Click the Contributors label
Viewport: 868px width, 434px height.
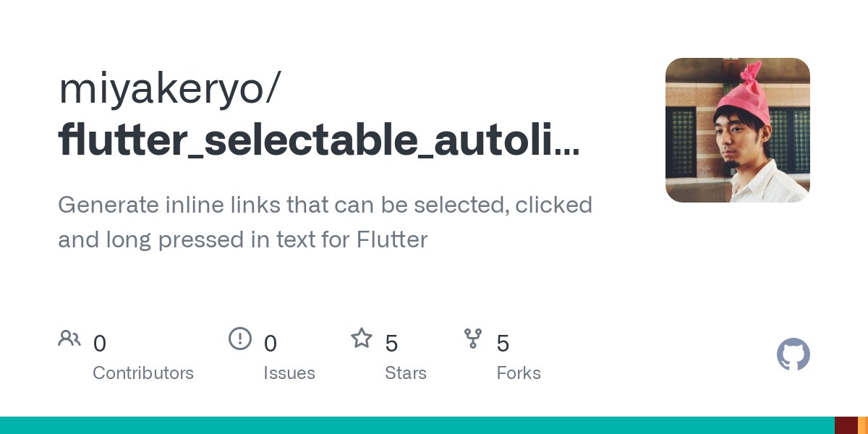(143, 373)
